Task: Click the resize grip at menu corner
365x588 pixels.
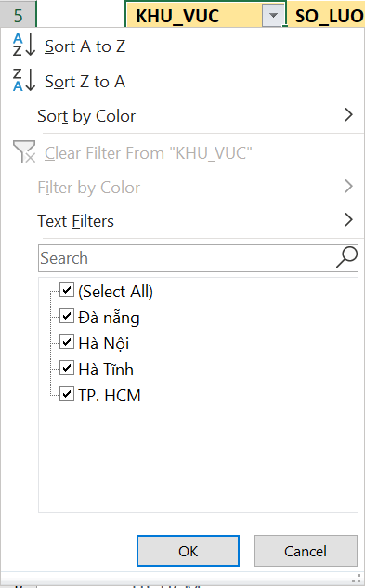Action: 357,579
